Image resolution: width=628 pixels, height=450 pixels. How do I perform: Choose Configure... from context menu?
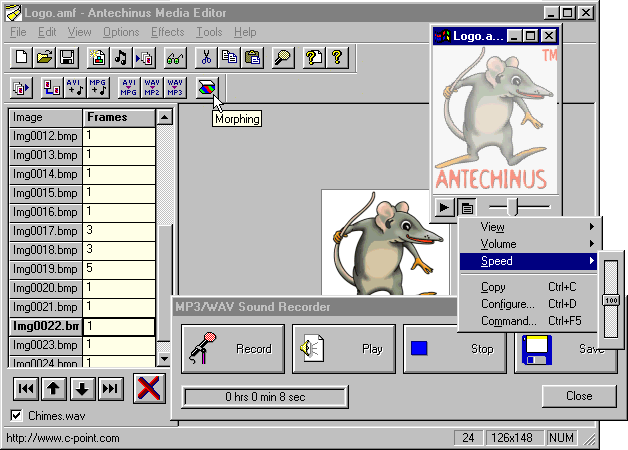coord(528,304)
